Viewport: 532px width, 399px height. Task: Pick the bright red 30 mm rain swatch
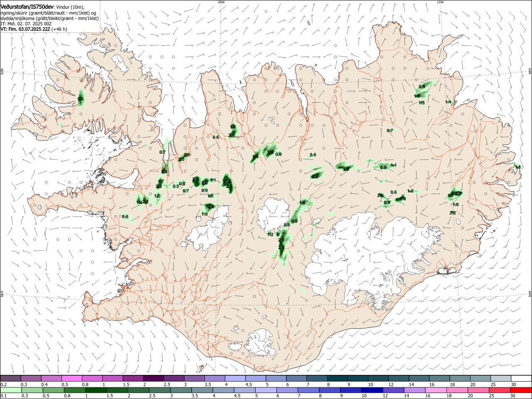click(521, 390)
